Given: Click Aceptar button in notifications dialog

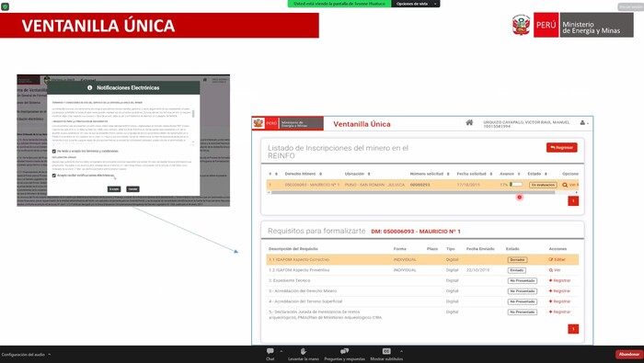Looking at the screenshot, I should 114,189.
